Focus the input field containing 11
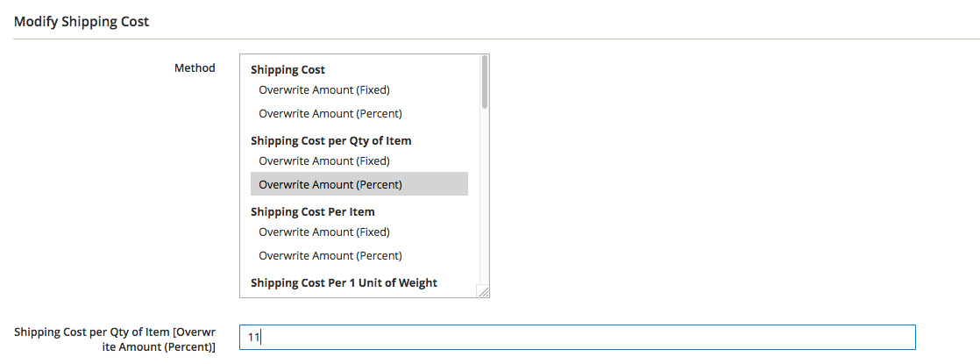Viewport: 980px width, 364px height. [579, 337]
